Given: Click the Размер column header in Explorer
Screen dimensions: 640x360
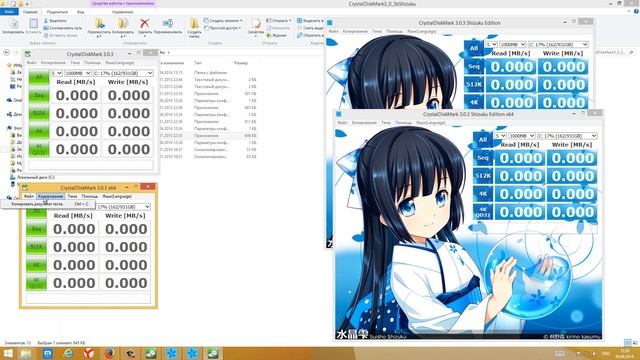Looking at the screenshot, I should coord(241,63).
